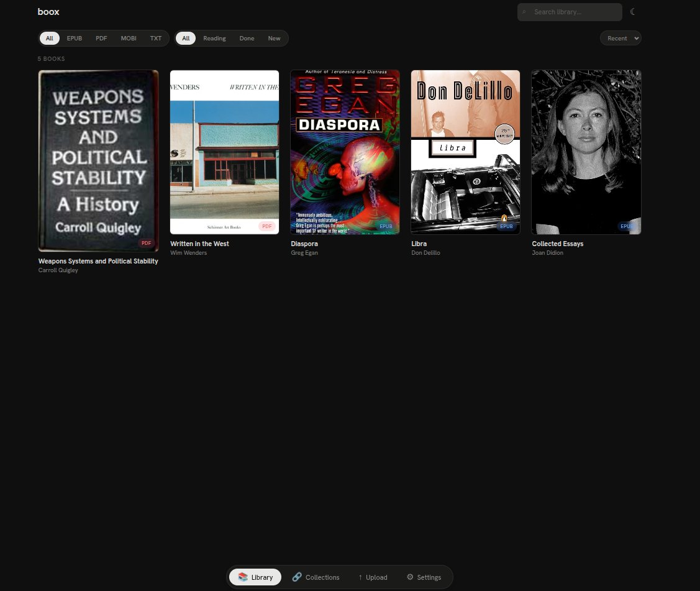Filter library by TXT format
Image resolution: width=700 pixels, height=591 pixels.
click(x=156, y=39)
